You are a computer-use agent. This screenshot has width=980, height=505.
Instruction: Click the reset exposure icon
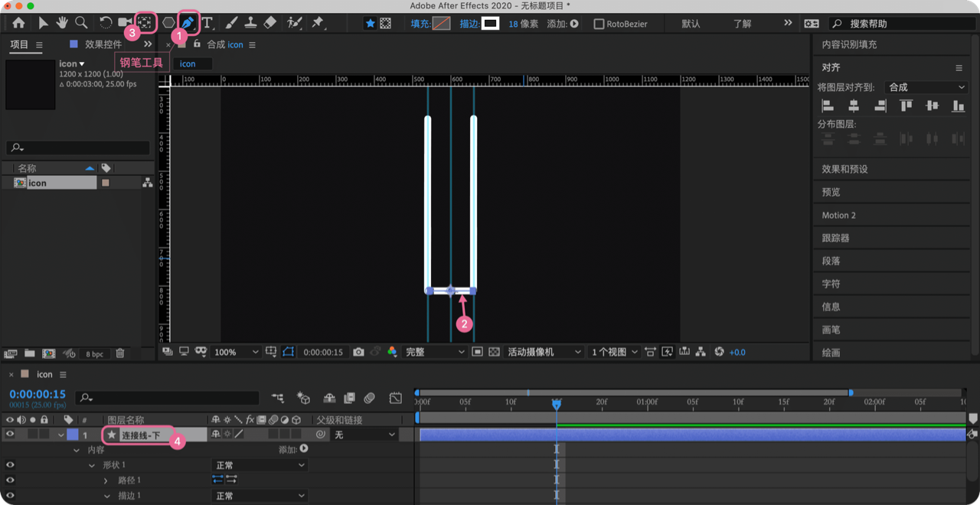click(719, 352)
